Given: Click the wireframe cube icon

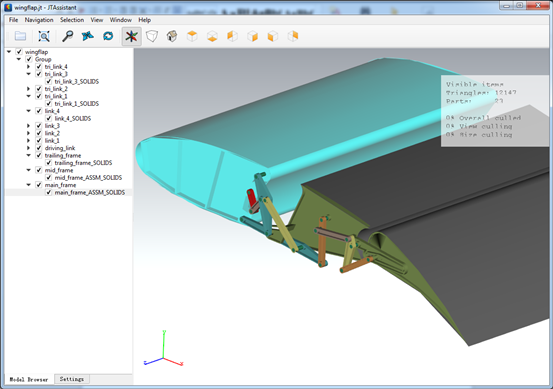Looking at the screenshot, I should [152, 36].
